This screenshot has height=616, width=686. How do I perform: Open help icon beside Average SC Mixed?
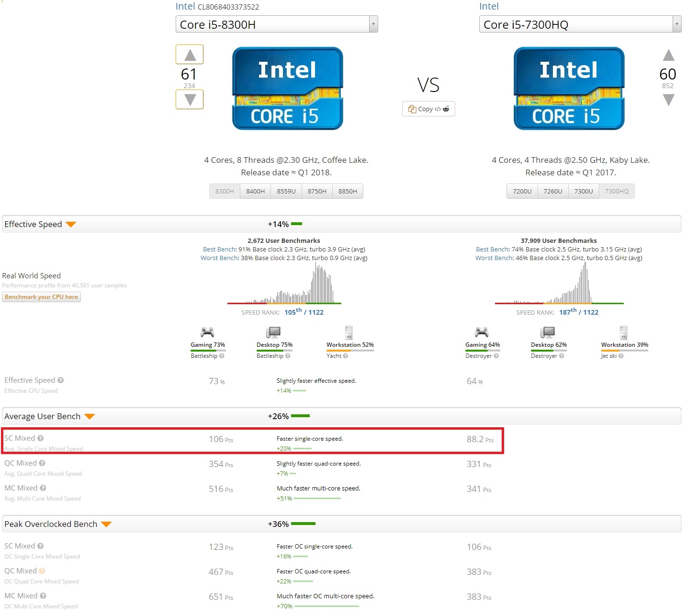pyautogui.click(x=41, y=438)
